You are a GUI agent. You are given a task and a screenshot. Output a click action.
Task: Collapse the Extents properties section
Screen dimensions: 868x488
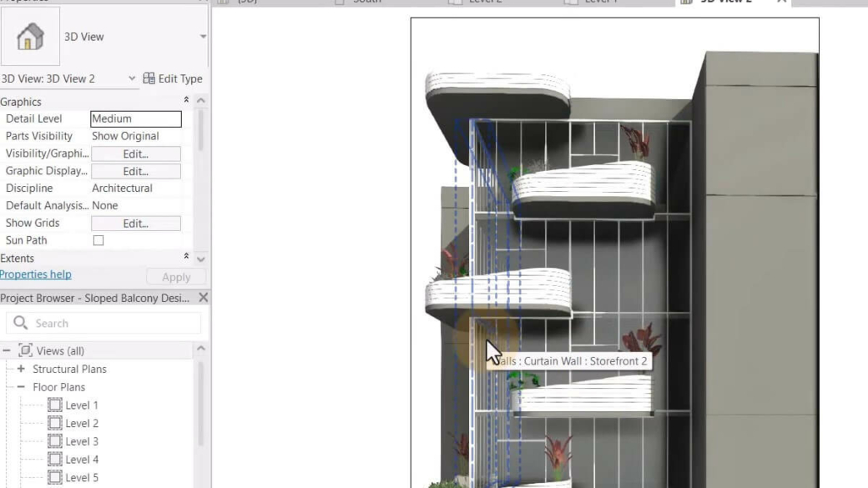pyautogui.click(x=187, y=256)
